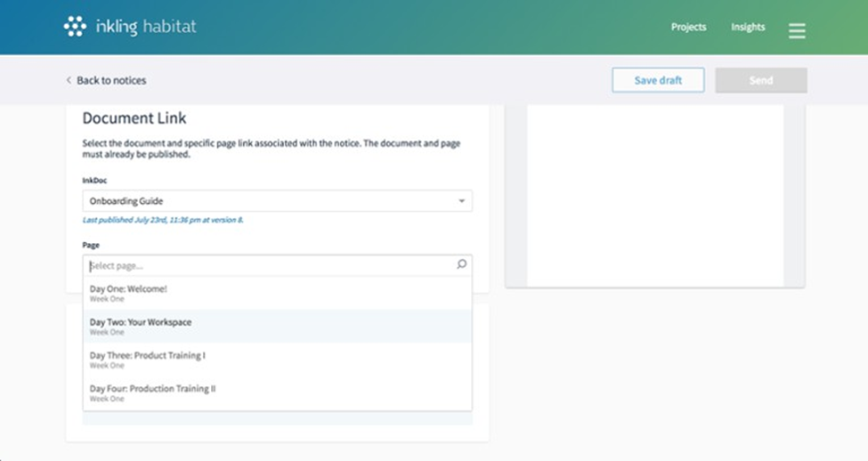Open the Projects menu item
This screenshot has height=461, width=868.
click(688, 28)
